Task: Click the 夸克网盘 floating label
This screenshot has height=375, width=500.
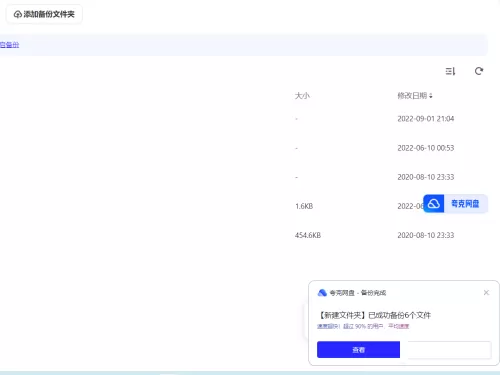Action: (x=465, y=204)
